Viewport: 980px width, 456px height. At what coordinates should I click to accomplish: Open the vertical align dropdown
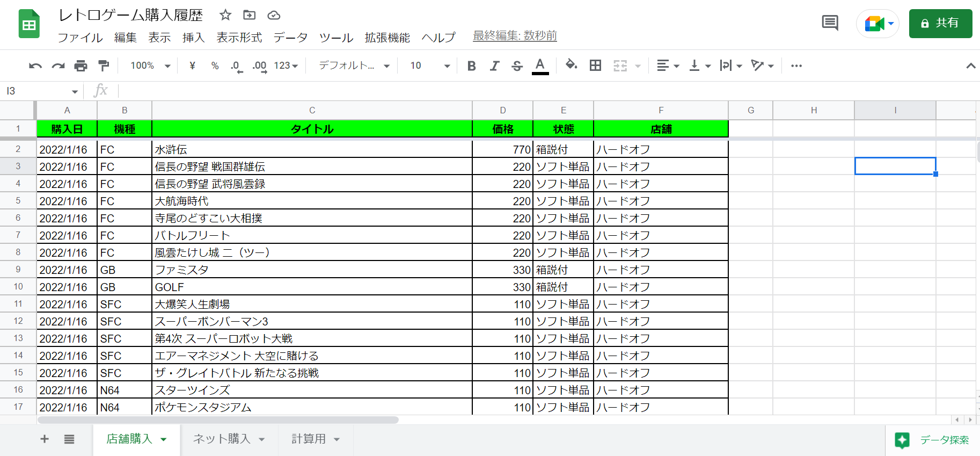pyautogui.click(x=700, y=66)
